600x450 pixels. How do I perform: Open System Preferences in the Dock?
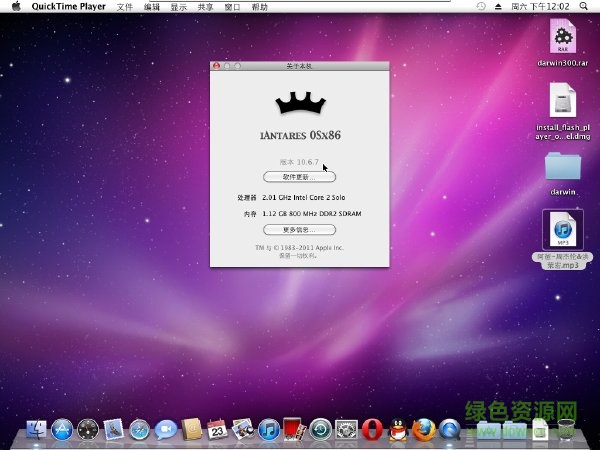click(x=346, y=430)
